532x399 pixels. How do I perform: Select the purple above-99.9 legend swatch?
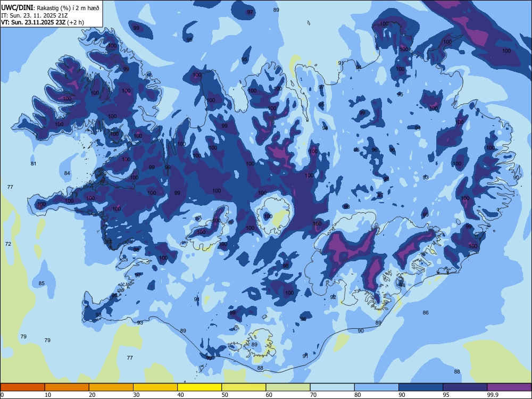509,387
